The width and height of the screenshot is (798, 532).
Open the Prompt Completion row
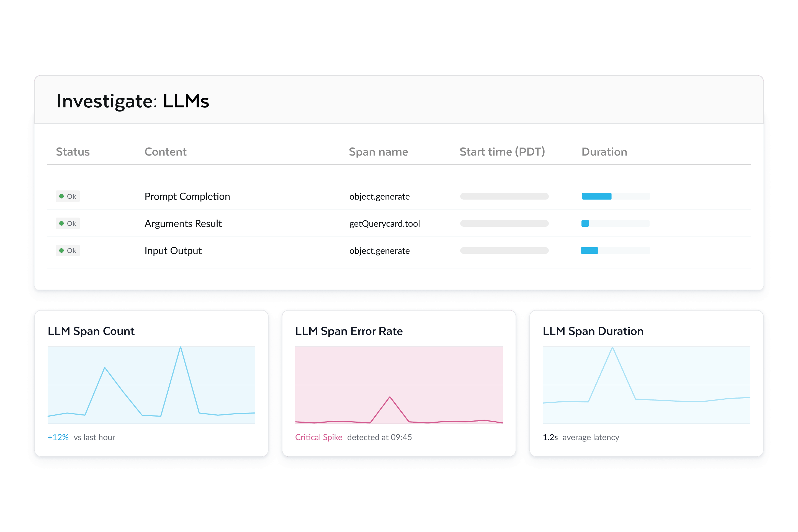399,196
